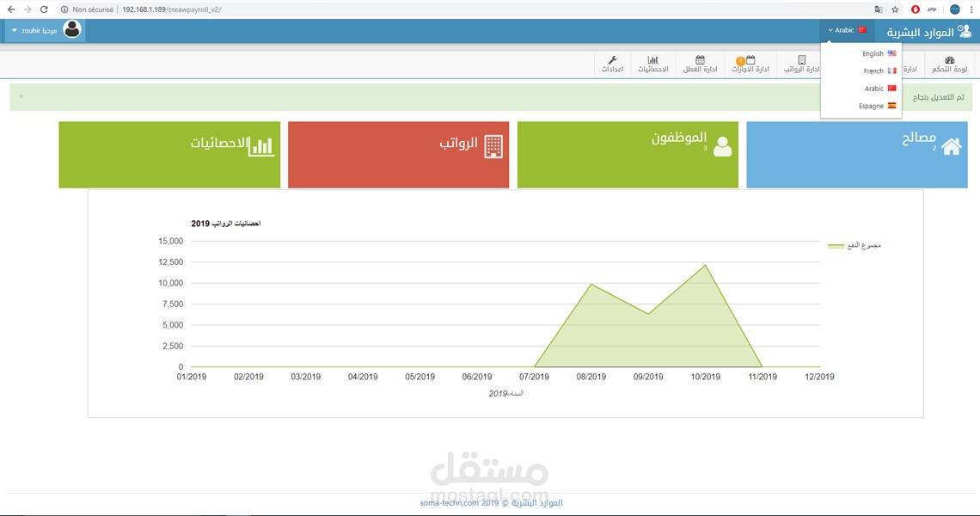Click the orange notification badge on leaves
The image size is (980, 516).
point(741,61)
